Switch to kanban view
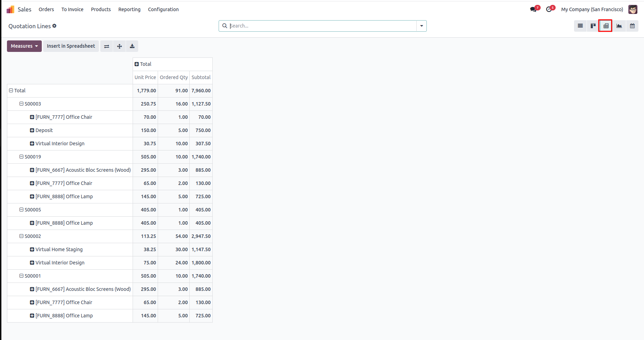 tap(593, 26)
